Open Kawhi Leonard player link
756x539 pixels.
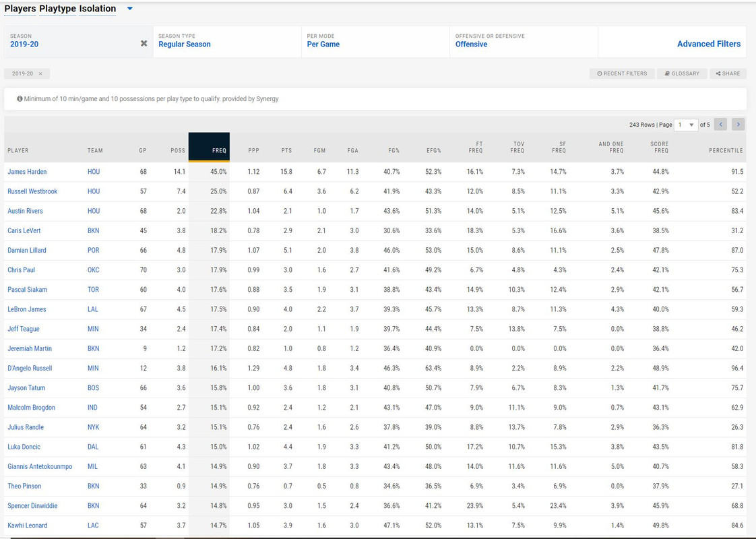28,526
